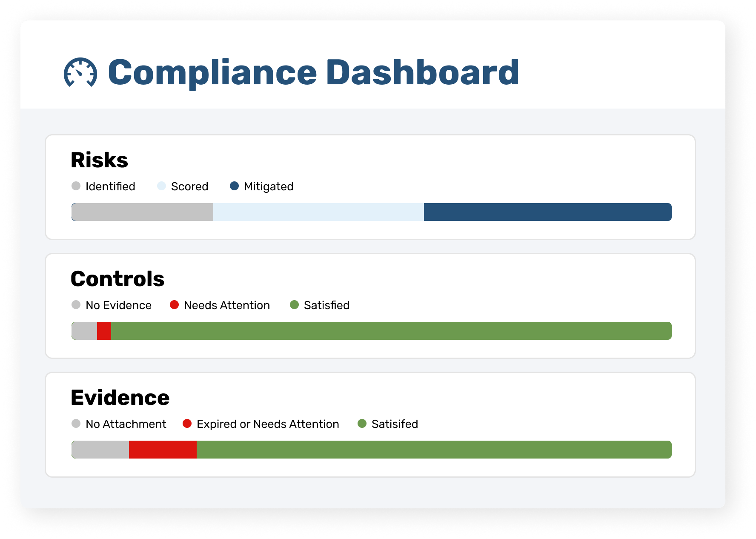
Task: Click the red Needs Attention legend dot
Action: click(x=174, y=305)
